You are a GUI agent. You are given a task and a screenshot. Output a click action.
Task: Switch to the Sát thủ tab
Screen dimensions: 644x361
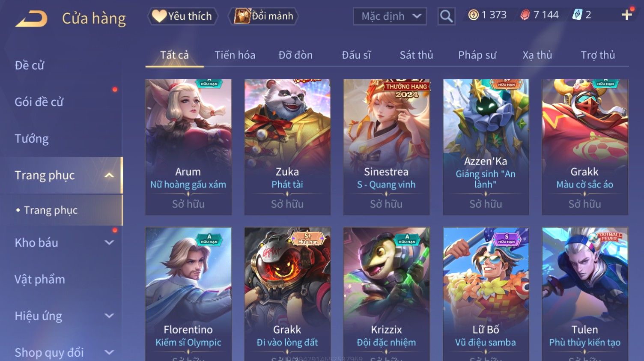[416, 55]
